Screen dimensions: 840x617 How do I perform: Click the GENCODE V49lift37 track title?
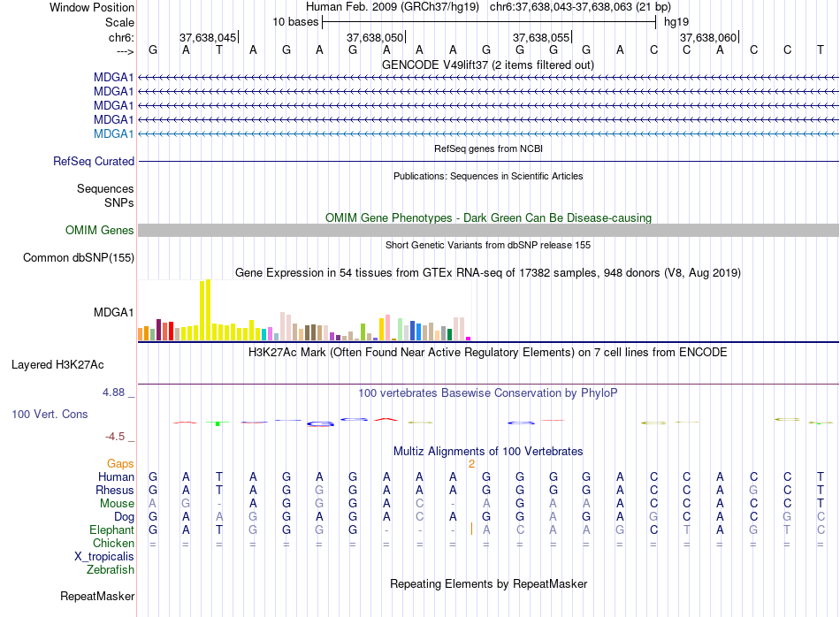488,65
